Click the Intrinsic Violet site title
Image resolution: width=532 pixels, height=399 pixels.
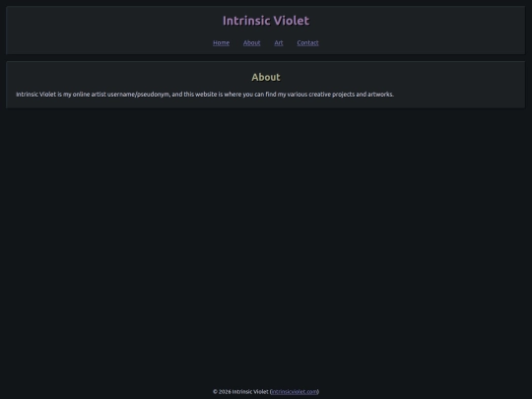[x=266, y=21]
